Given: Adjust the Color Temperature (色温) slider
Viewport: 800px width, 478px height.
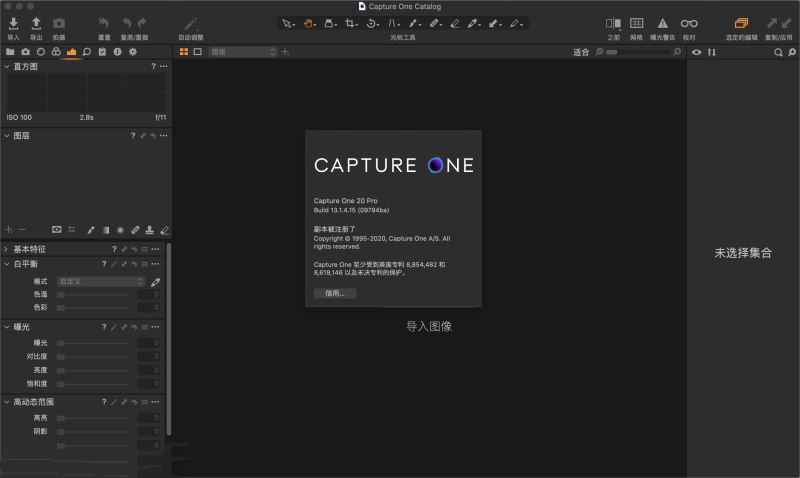Looking at the screenshot, I should 93,295.
